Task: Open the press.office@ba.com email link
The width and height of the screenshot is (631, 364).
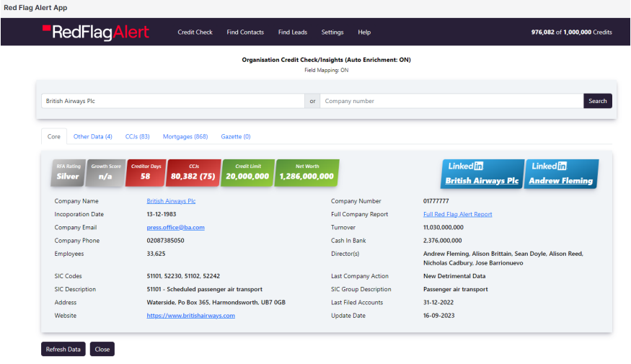Action: click(175, 228)
